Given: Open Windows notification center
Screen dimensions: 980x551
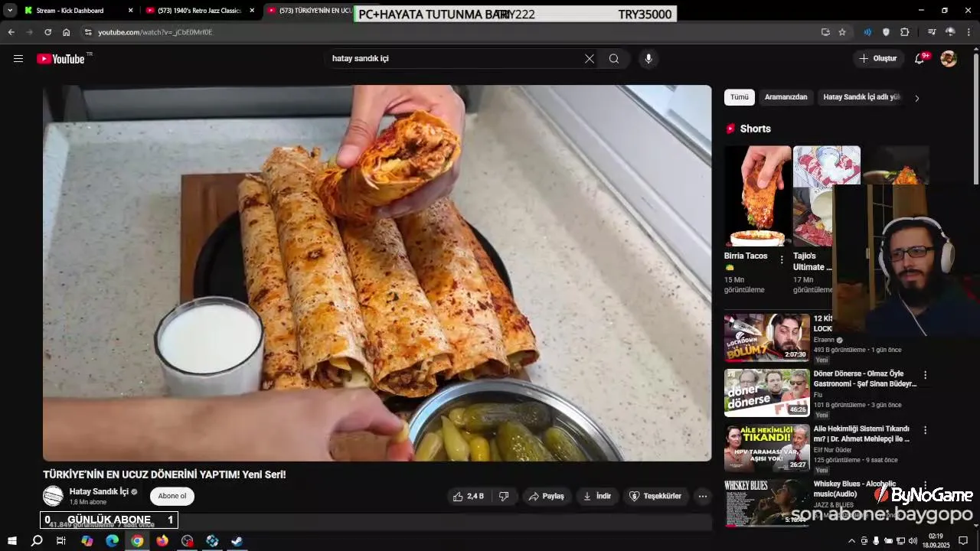Looking at the screenshot, I should (963, 541).
